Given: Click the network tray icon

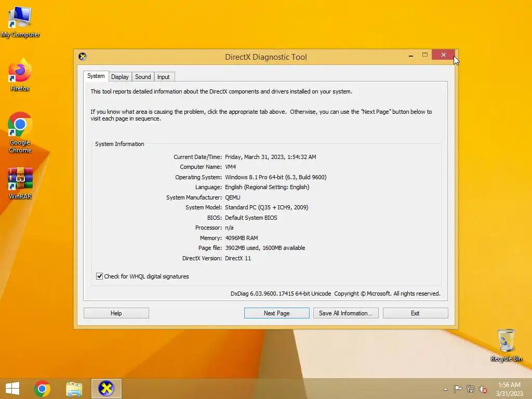Looking at the screenshot, I should point(471,389).
